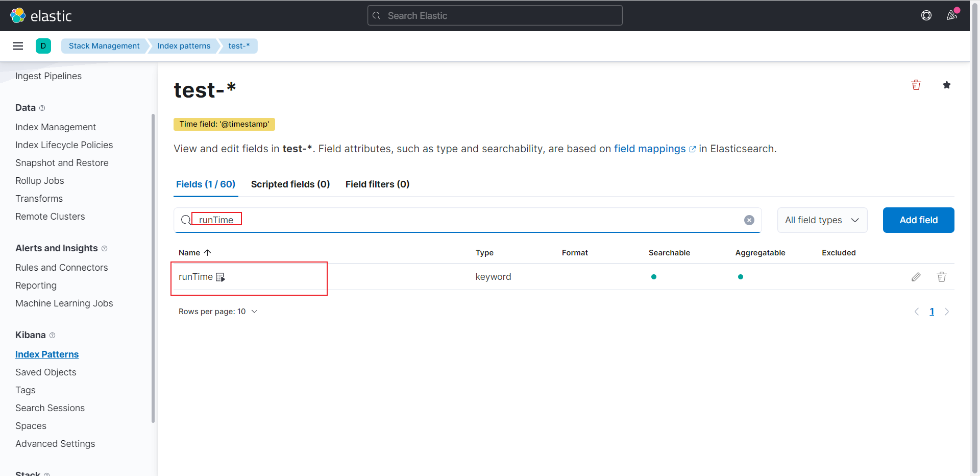Click the keyword type cell
Viewport: 980px width, 476px height.
[x=493, y=277]
